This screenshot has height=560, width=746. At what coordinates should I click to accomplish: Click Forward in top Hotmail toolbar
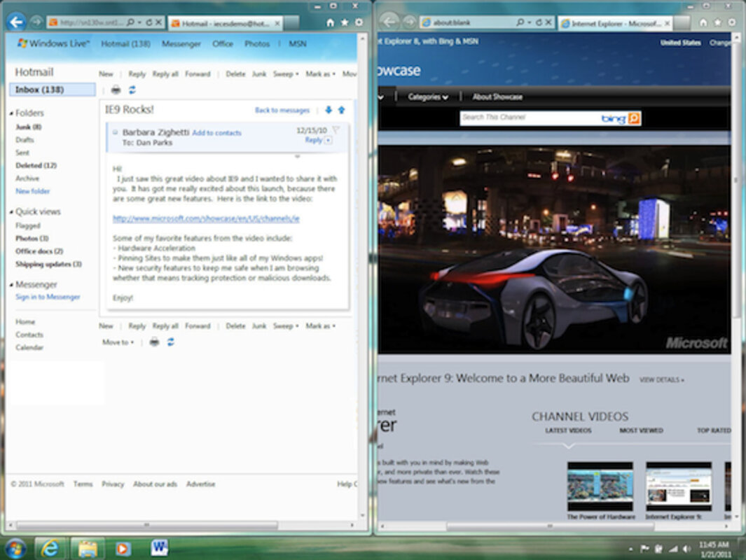point(198,74)
